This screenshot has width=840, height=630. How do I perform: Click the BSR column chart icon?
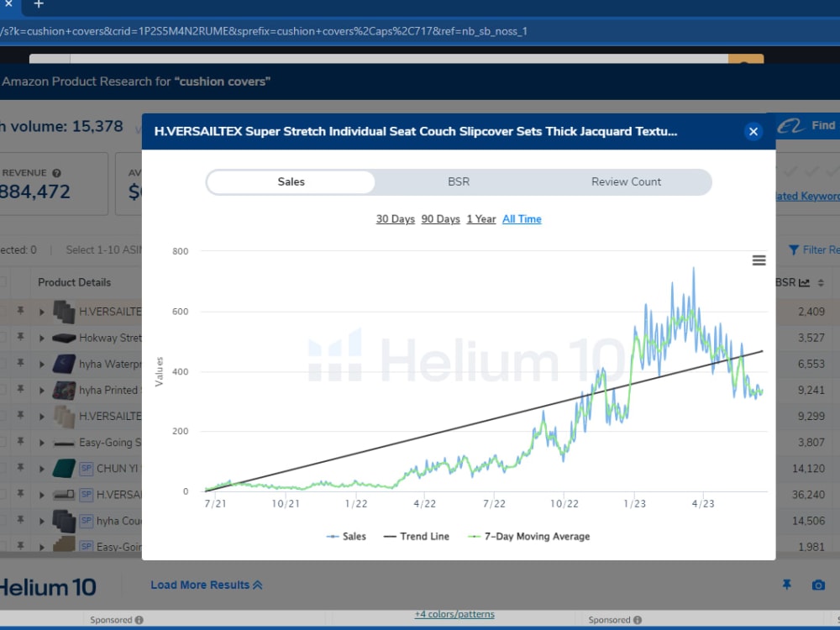tap(804, 283)
